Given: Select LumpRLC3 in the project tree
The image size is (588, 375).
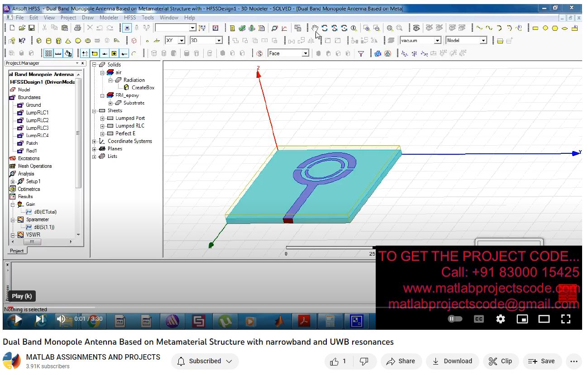Looking at the screenshot, I should point(37,128).
